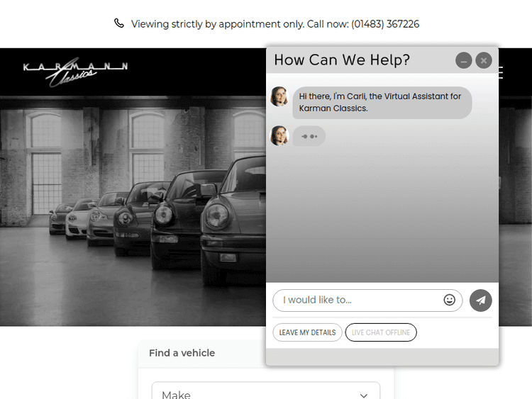Click Carli's avatar beside greeting message

click(x=279, y=96)
